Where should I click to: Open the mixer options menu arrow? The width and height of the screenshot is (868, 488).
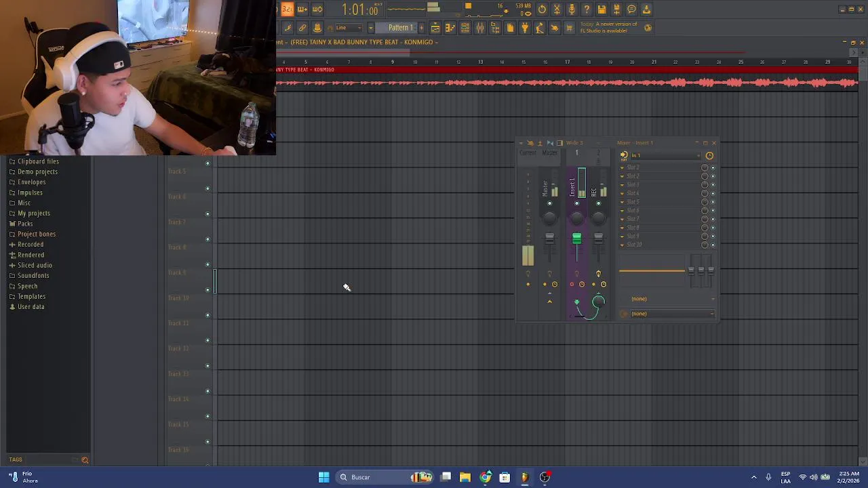(521, 142)
